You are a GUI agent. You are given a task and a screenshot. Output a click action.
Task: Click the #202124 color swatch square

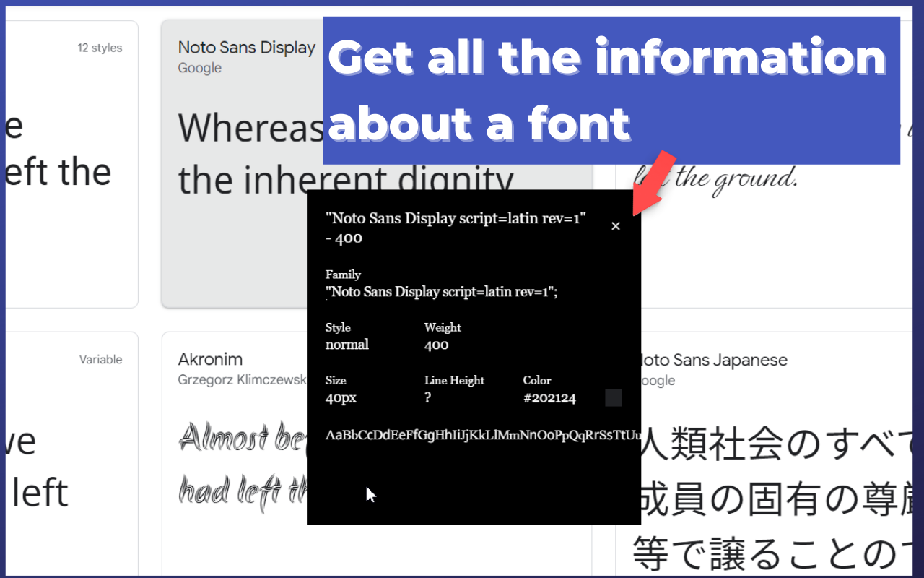click(614, 397)
